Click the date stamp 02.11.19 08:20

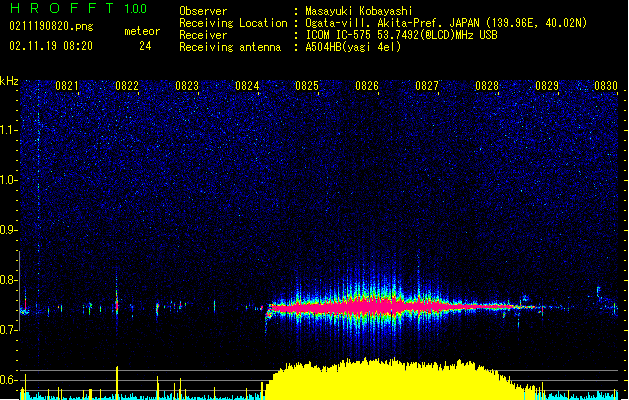pos(51,46)
